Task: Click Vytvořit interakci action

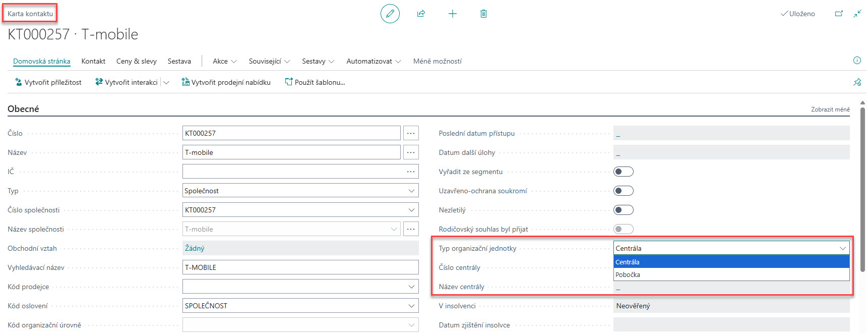Action: [x=127, y=82]
